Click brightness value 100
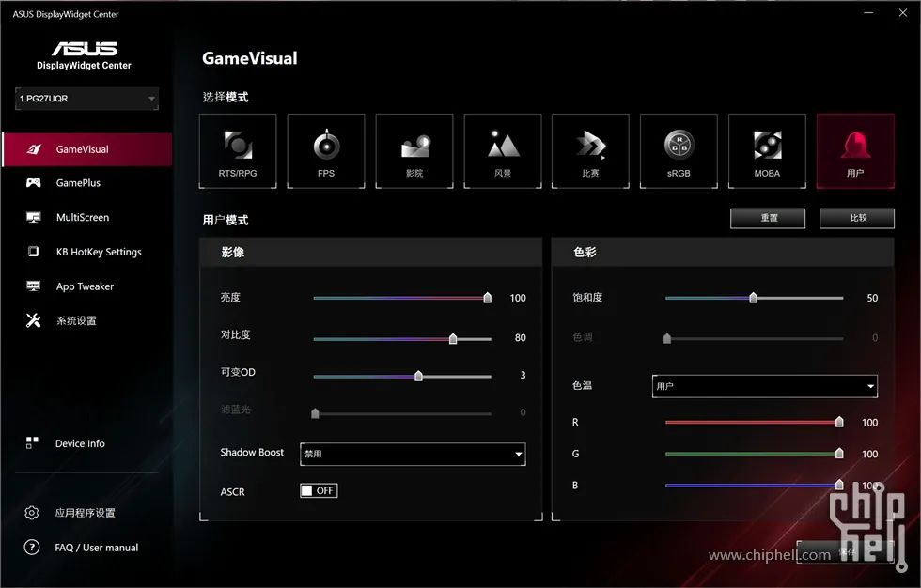The image size is (921, 588). 518,298
